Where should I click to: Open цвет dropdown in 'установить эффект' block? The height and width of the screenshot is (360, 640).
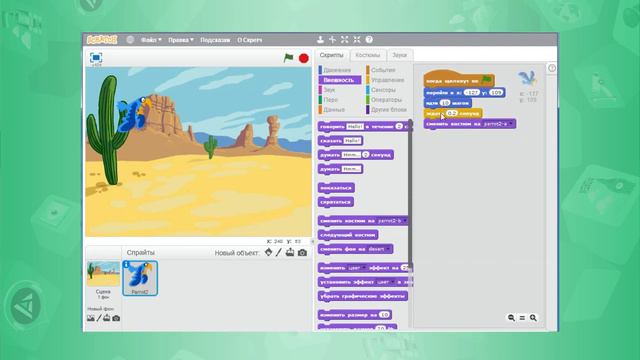tap(385, 282)
